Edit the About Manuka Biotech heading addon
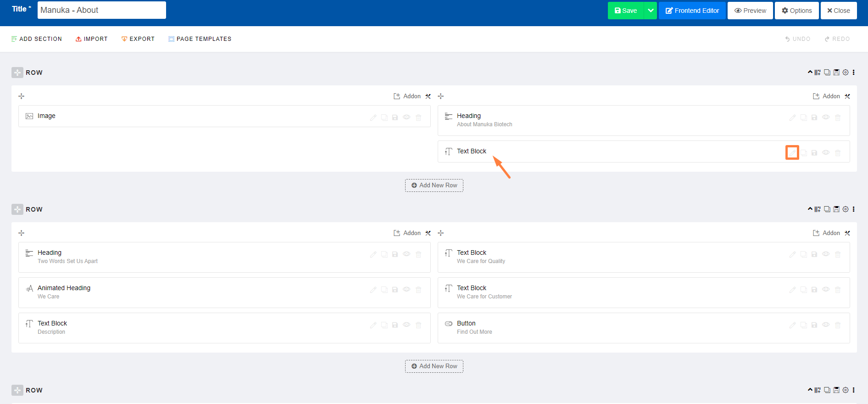 point(792,118)
